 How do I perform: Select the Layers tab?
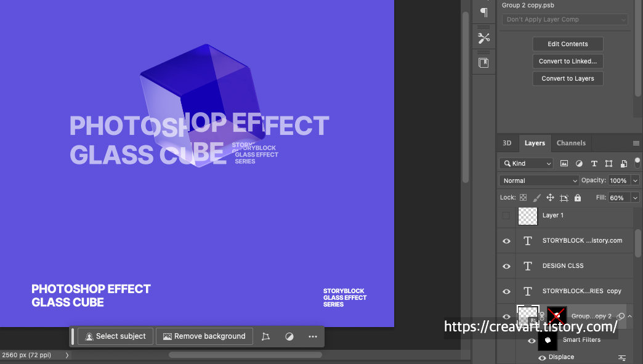[535, 143]
